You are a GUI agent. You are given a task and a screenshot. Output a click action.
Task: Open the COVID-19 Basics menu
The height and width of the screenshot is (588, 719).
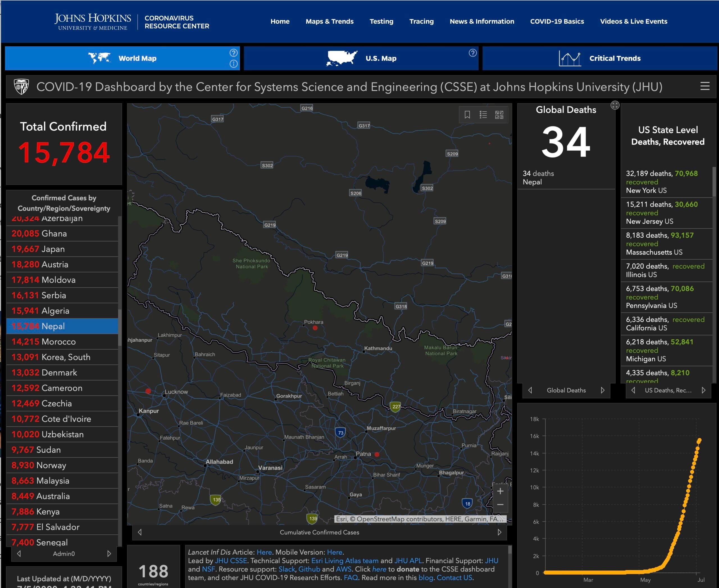(557, 21)
